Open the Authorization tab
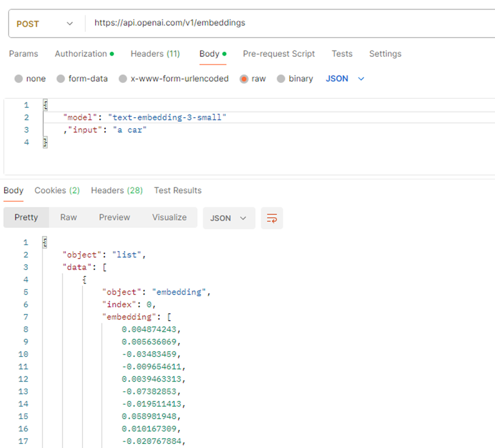495x448 pixels. tap(84, 54)
